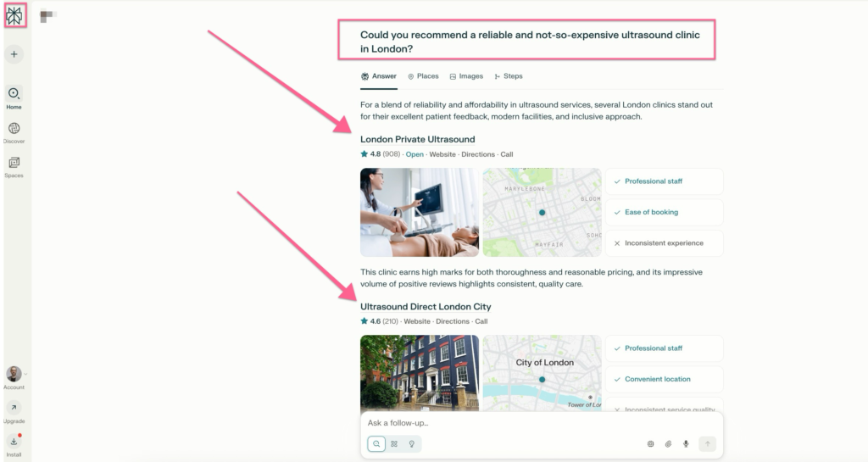Open the ultrasound scan photo thumbnail
Screen dimensions: 868x462
tap(420, 213)
